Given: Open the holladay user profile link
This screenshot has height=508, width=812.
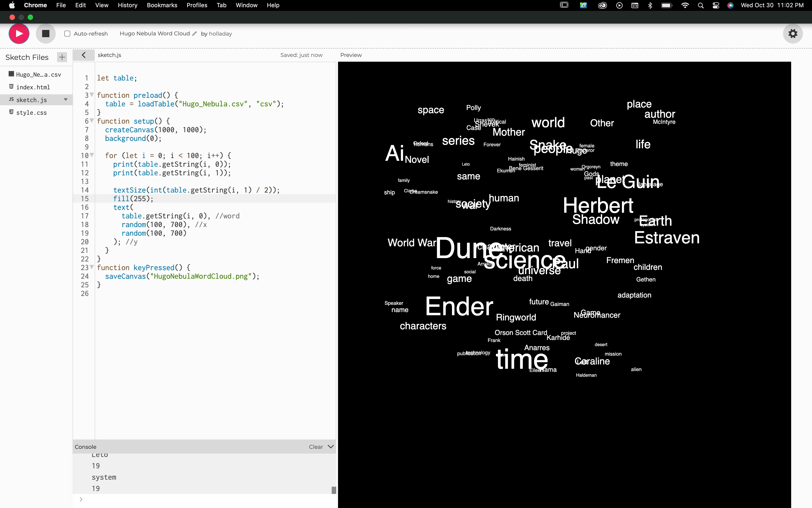Looking at the screenshot, I should [x=220, y=34].
